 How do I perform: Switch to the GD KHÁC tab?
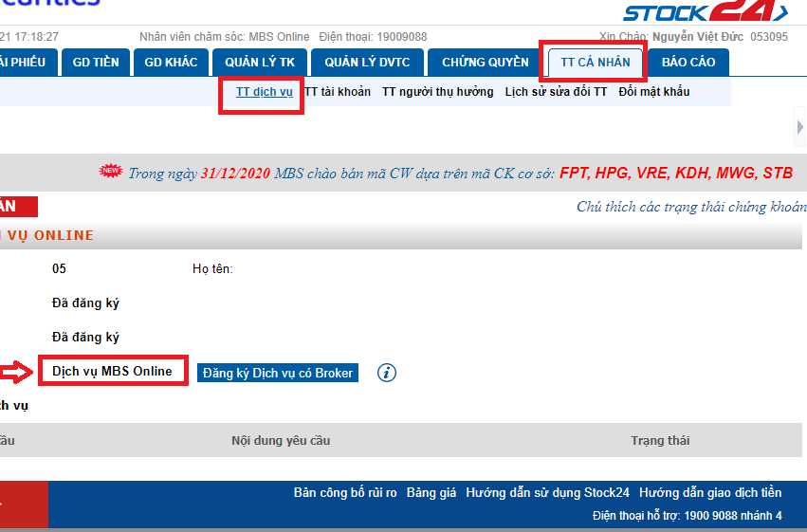coord(171,63)
